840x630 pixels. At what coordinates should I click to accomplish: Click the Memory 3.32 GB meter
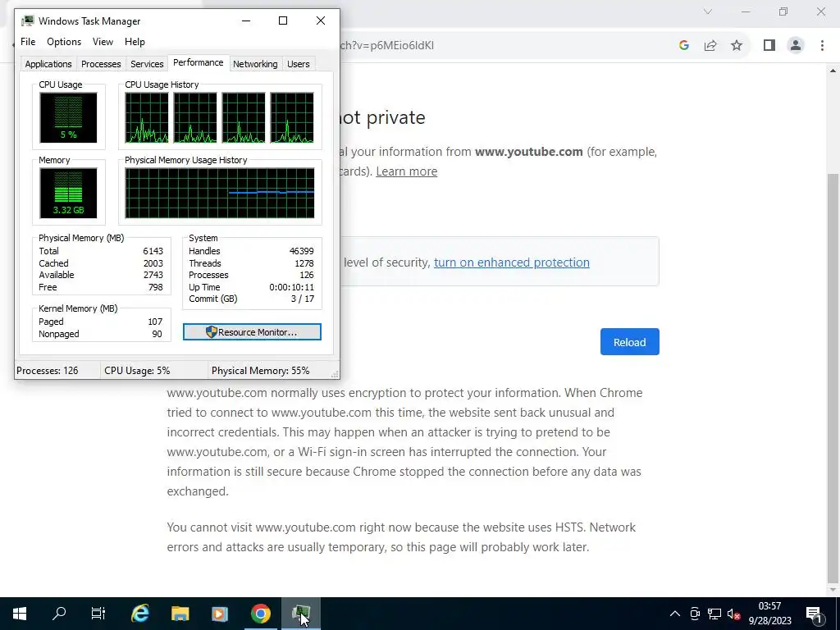[68, 194]
